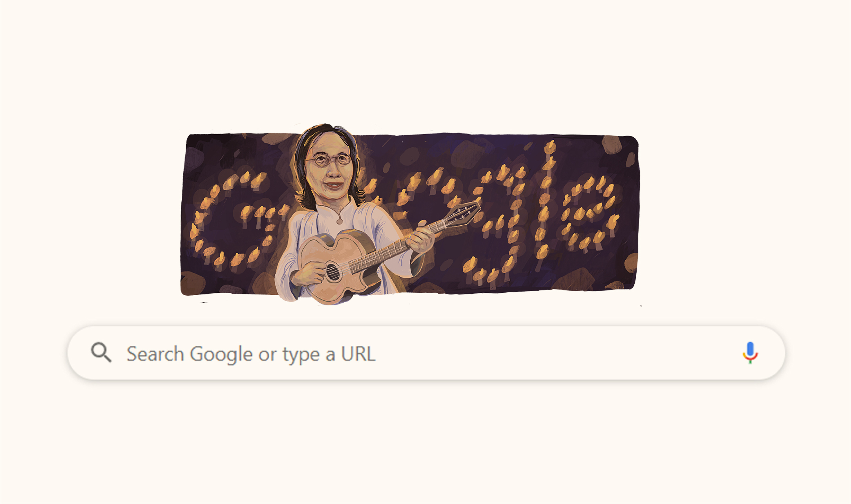The height and width of the screenshot is (504, 851).
Task: Click the magnifying glass search icon
Action: (x=101, y=352)
